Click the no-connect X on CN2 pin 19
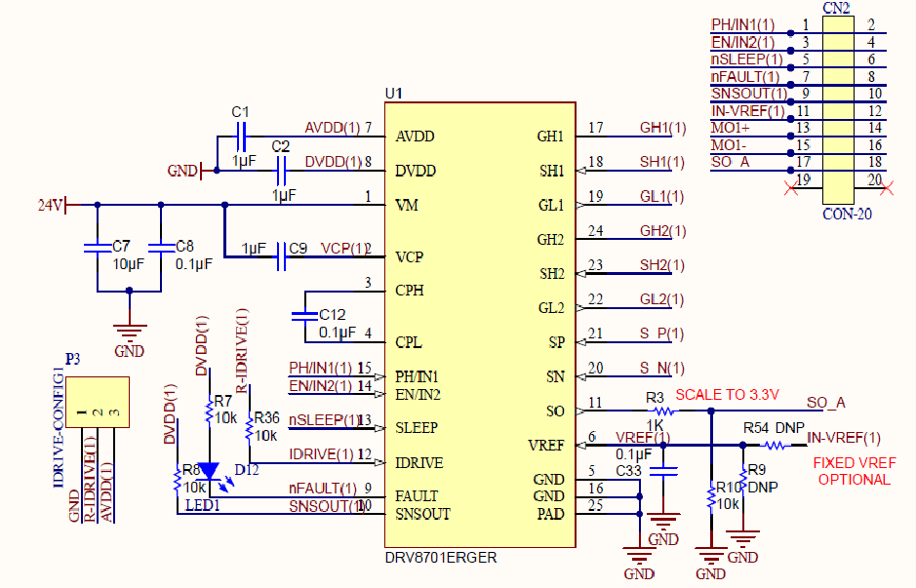 tap(791, 188)
